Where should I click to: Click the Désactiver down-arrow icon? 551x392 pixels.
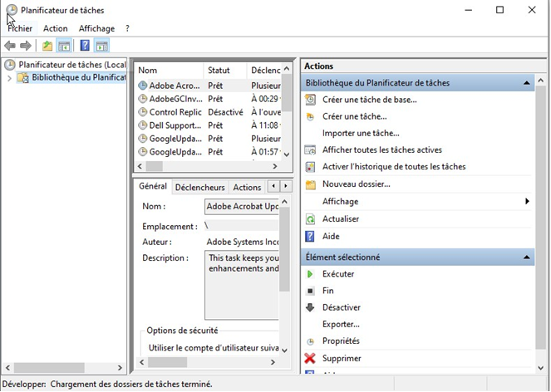310,307
